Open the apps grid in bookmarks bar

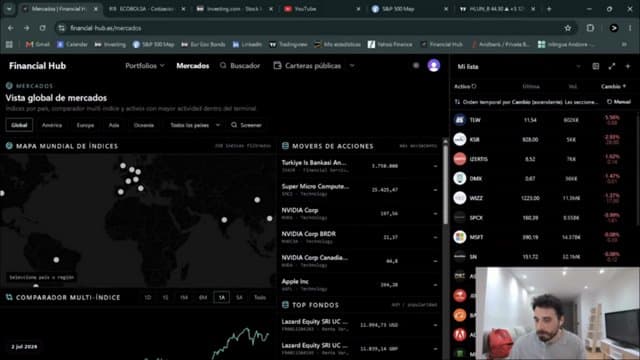(x=9, y=44)
